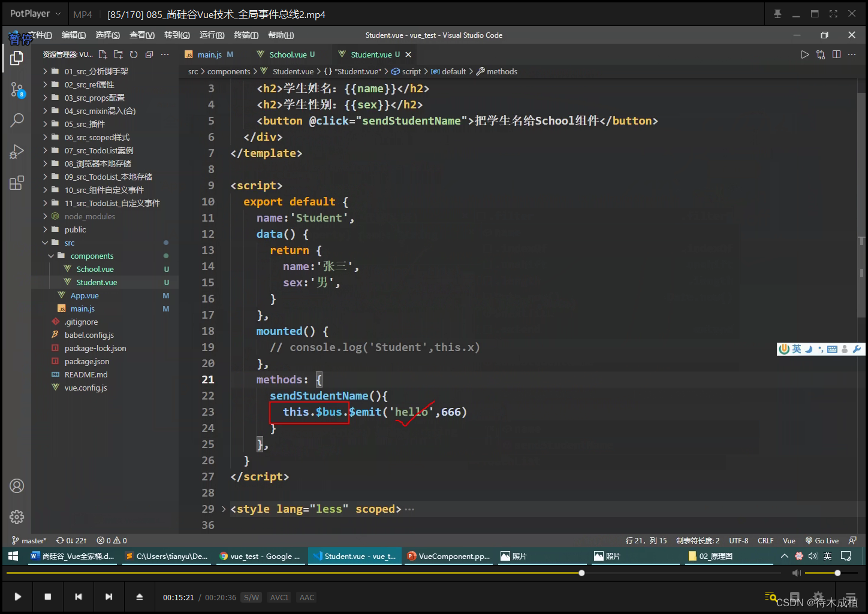Open the Accounts icon in activity bar

coord(17,486)
